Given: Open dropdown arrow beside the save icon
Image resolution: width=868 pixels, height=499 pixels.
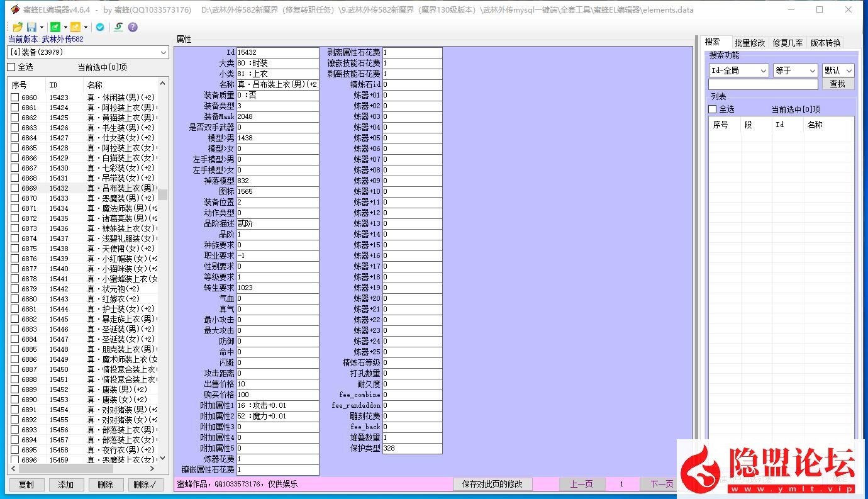Looking at the screenshot, I should pos(42,28).
